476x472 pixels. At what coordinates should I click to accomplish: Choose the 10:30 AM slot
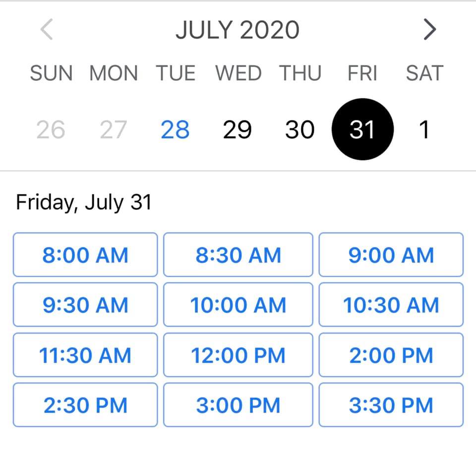pos(391,305)
